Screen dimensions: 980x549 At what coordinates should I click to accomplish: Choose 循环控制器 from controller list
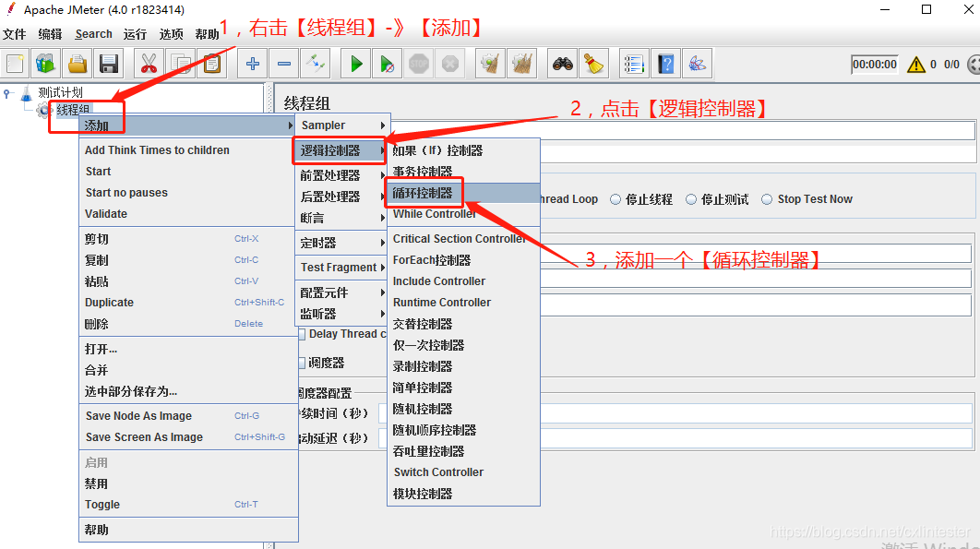(x=463, y=193)
